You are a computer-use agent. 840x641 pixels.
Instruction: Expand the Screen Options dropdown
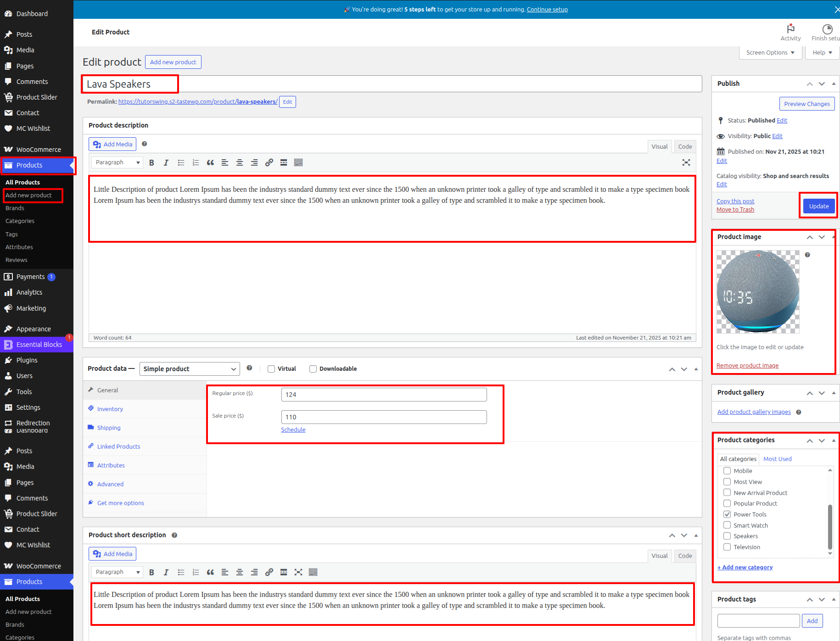(x=770, y=53)
